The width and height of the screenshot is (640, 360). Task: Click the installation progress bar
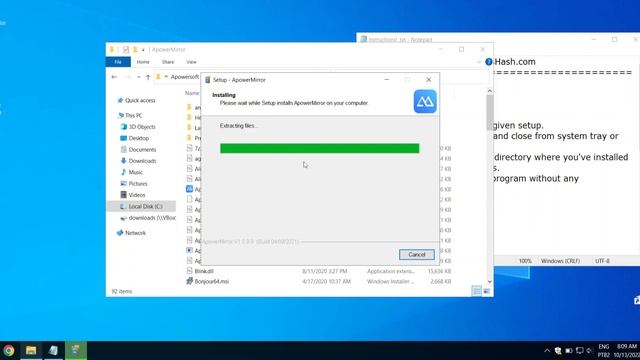point(320,148)
